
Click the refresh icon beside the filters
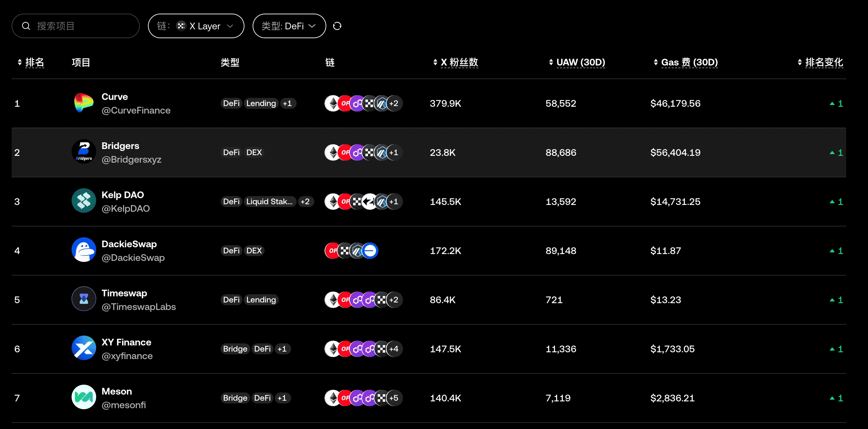337,26
